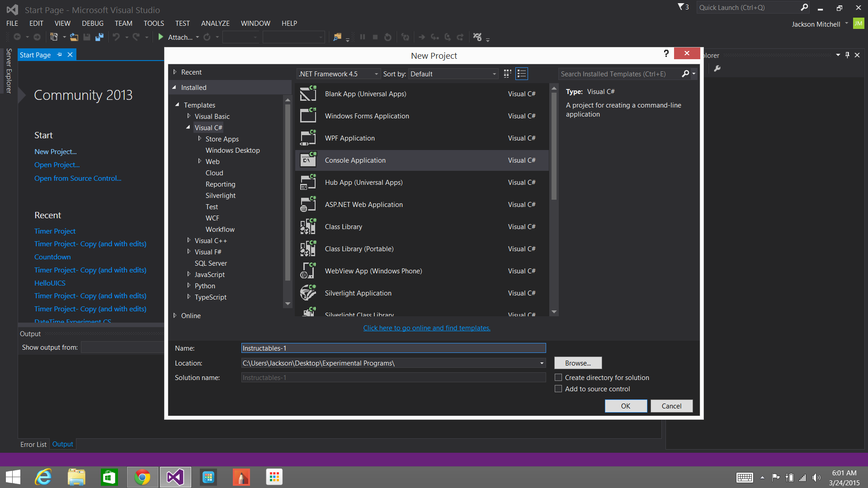Check Add to source control
Image resolution: width=868 pixels, height=488 pixels.
click(x=558, y=389)
